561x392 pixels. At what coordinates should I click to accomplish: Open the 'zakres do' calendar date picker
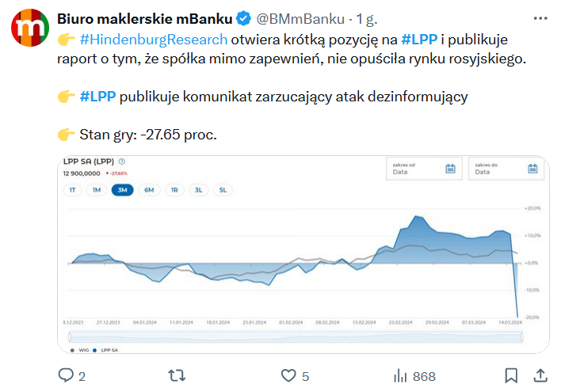(533, 168)
